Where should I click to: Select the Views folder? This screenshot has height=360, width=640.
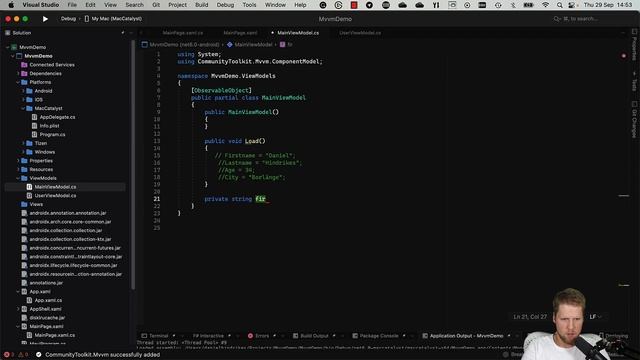tap(36, 204)
